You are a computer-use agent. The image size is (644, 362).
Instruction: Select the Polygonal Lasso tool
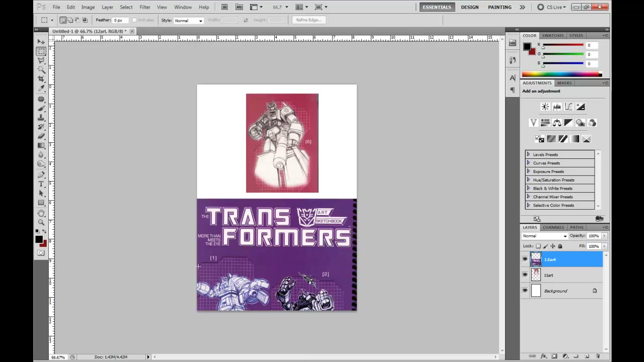41,60
